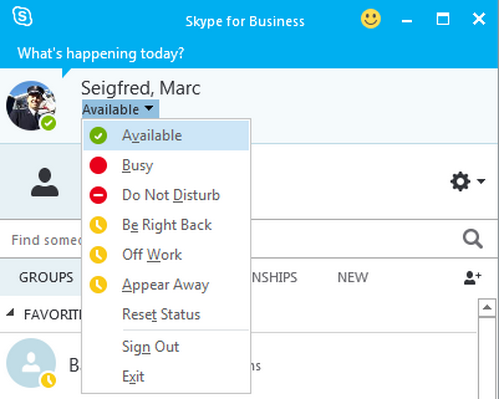This screenshot has width=499, height=399.
Task: Open the Contacts person icon tab
Action: pos(45,182)
